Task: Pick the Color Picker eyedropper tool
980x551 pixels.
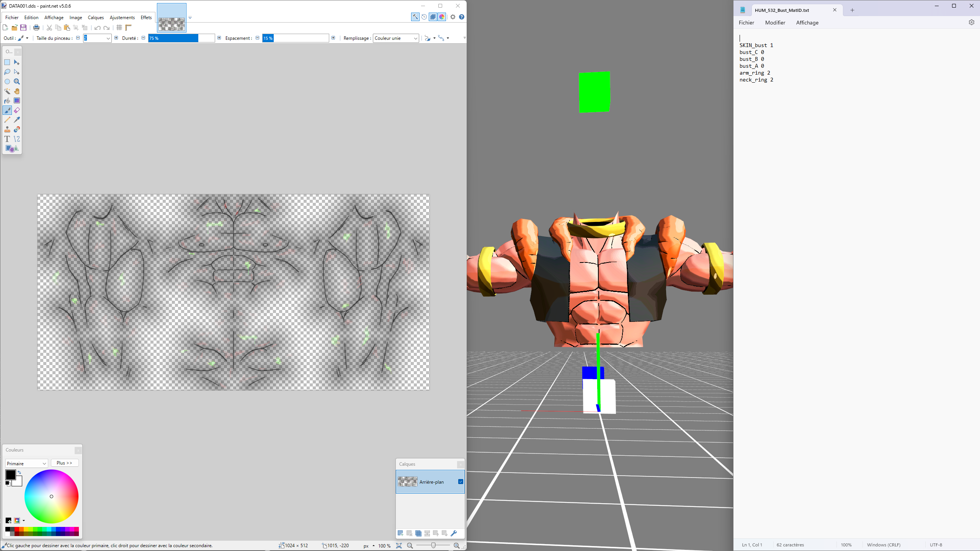Action: (17, 120)
